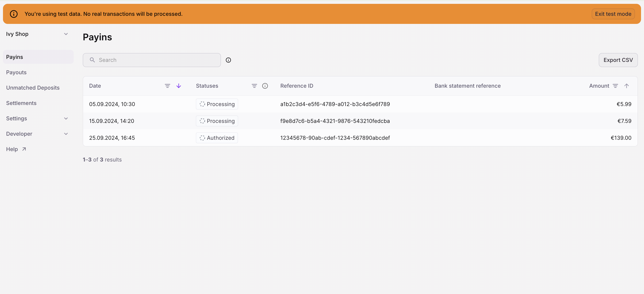This screenshot has height=294, width=644.
Task: Click the info icon in the test mode banner
Action: pyautogui.click(x=13, y=14)
